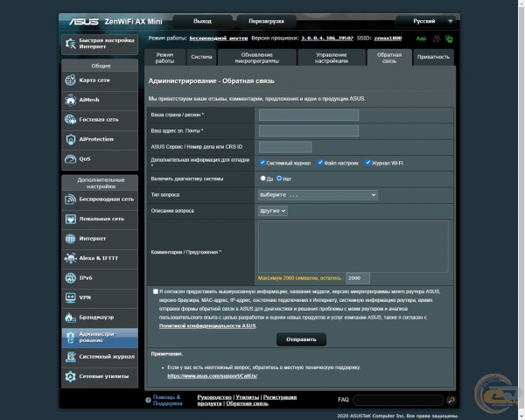Open the Administration (Администрирование) icon
This screenshot has width=525, height=420.
click(x=70, y=337)
